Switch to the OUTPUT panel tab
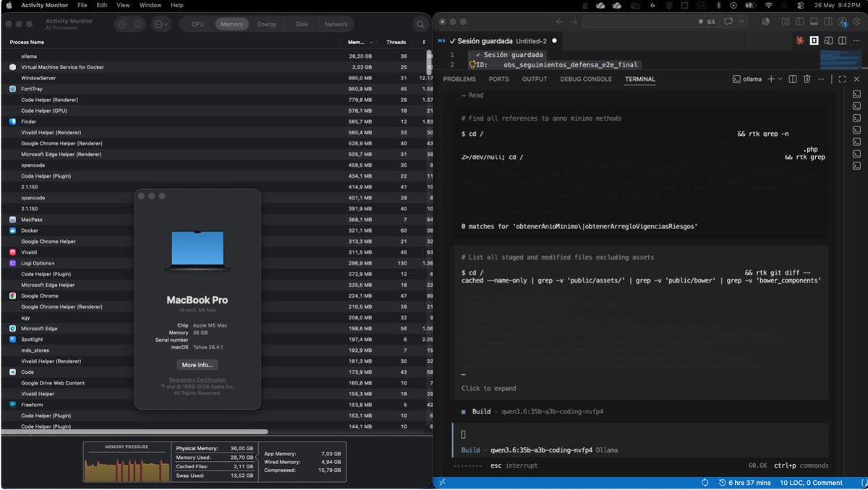 pos(535,79)
